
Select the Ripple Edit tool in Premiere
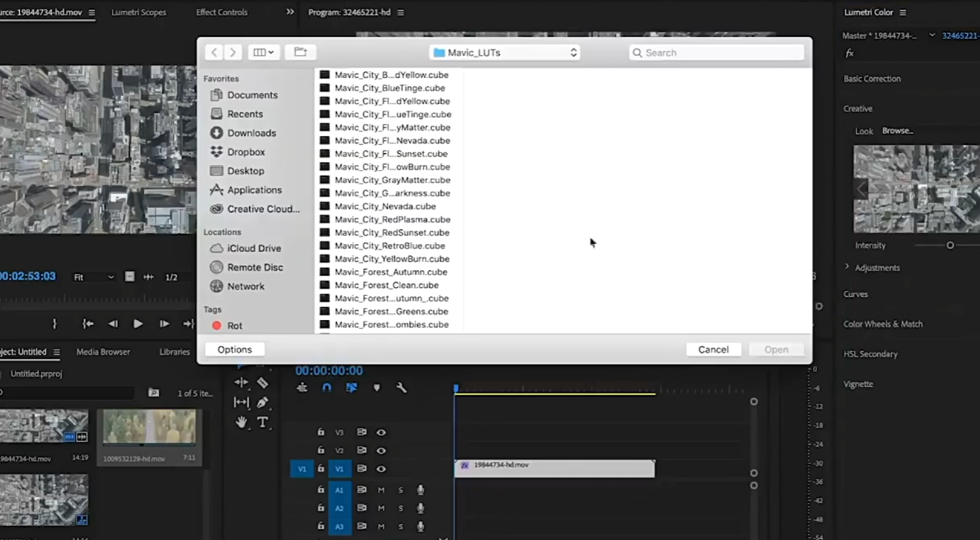(241, 382)
